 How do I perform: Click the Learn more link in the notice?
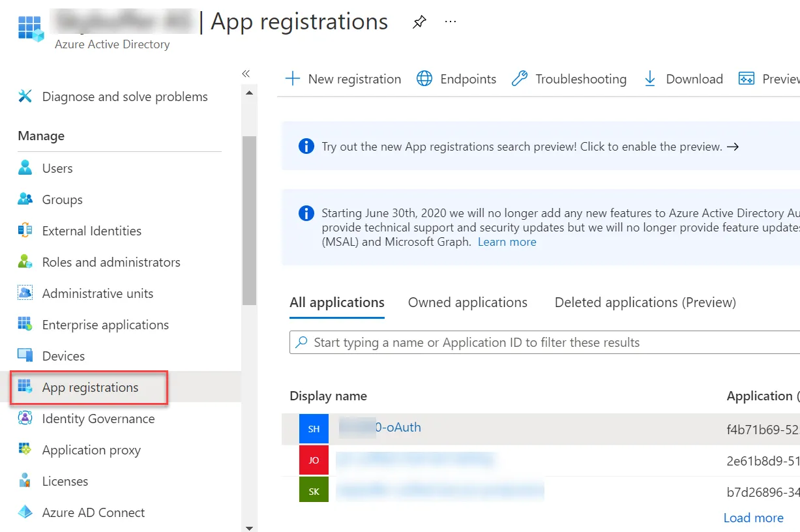[x=507, y=242]
